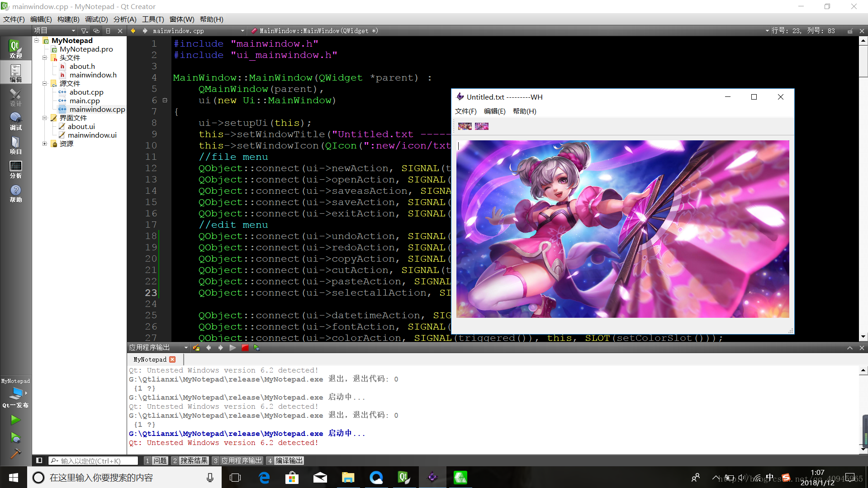Screen dimensions: 868x488
Task: Click the line and column indicator 行号: 23
Action: point(803,31)
